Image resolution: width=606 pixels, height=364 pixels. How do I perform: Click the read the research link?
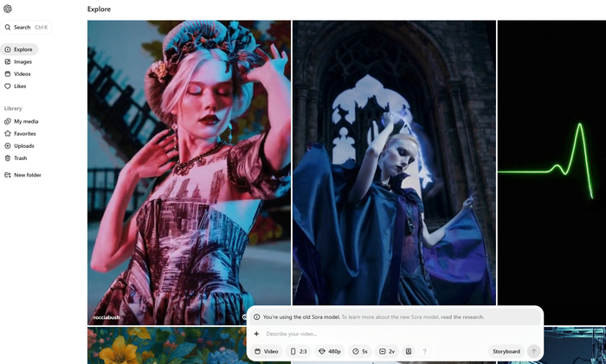[x=462, y=317]
